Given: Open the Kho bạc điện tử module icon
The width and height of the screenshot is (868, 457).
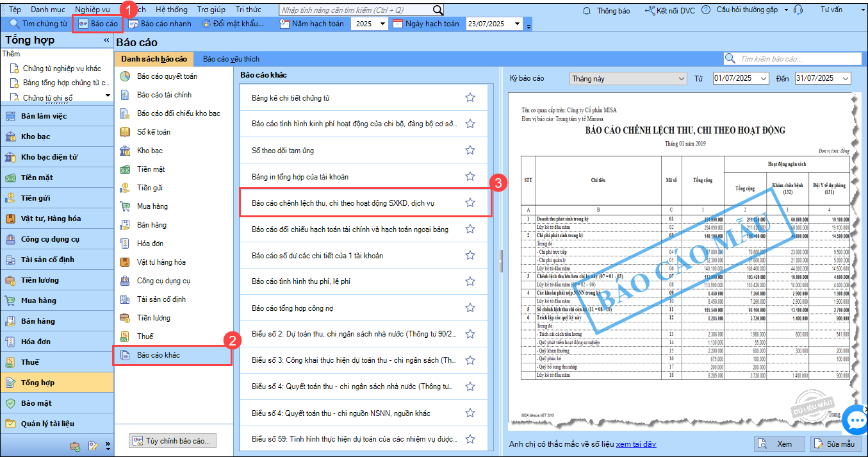Looking at the screenshot, I should pyautogui.click(x=10, y=157).
